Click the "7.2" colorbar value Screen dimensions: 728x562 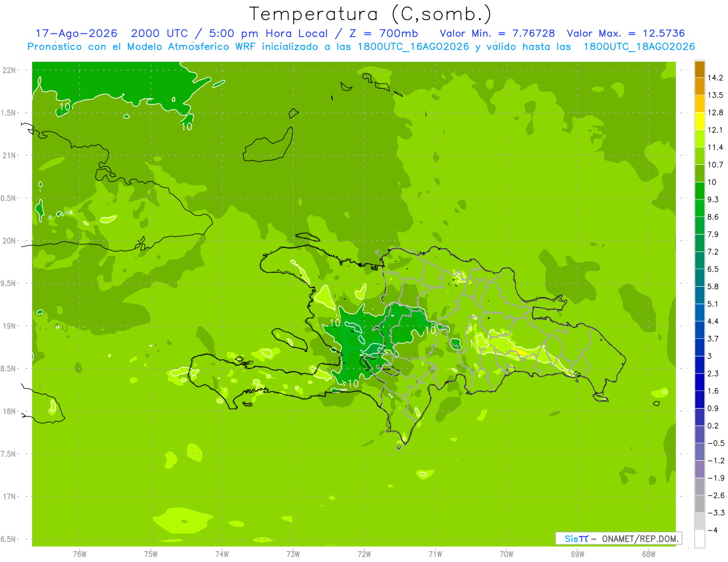coord(713,252)
